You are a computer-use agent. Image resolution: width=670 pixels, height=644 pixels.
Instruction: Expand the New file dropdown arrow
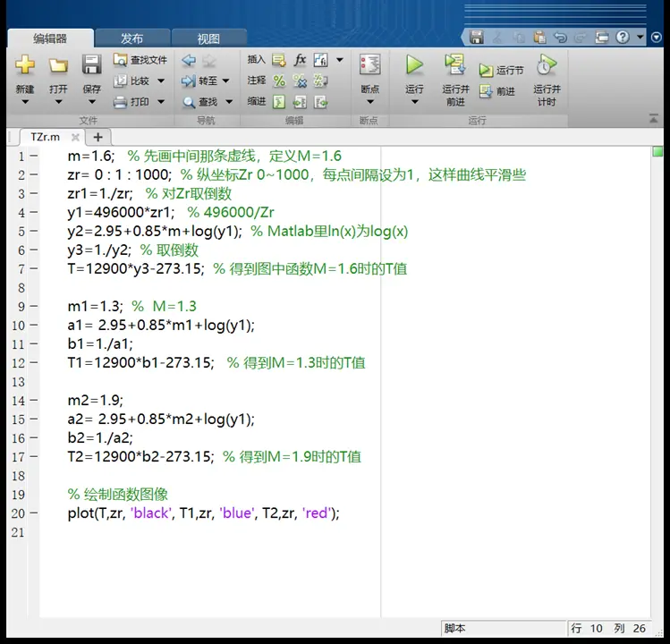25,102
